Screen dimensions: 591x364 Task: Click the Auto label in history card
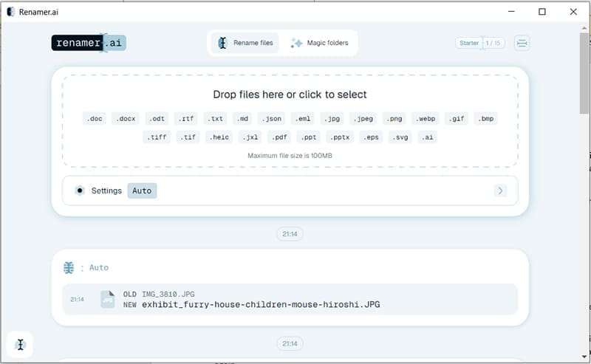click(99, 267)
